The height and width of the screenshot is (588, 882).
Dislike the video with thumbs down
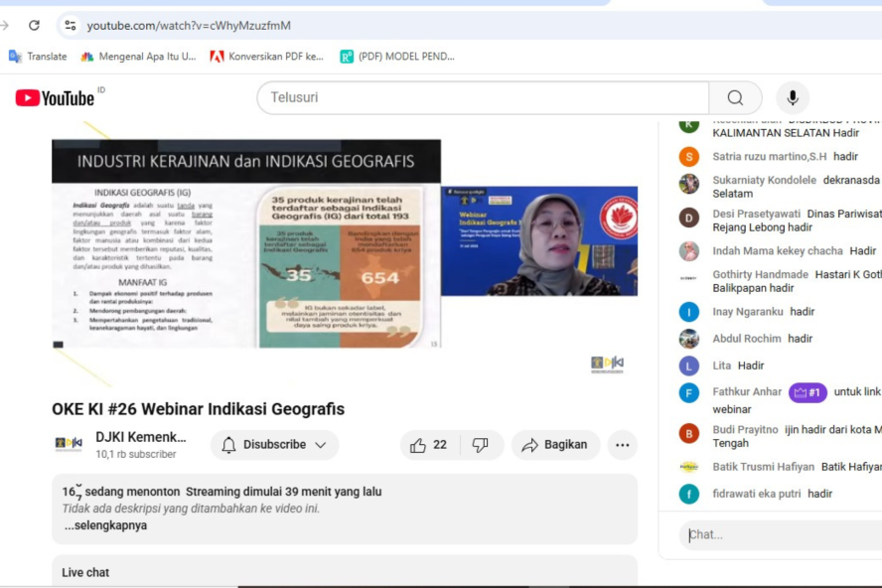click(x=480, y=445)
